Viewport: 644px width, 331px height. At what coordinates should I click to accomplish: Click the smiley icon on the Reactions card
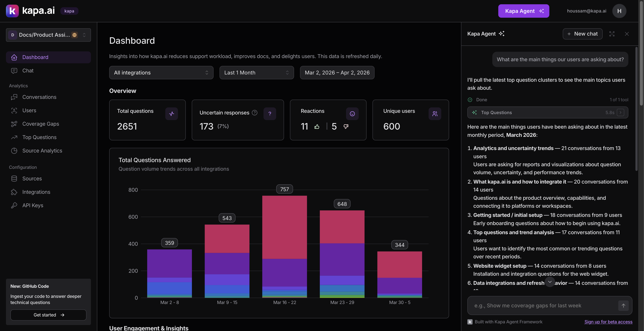click(x=352, y=114)
